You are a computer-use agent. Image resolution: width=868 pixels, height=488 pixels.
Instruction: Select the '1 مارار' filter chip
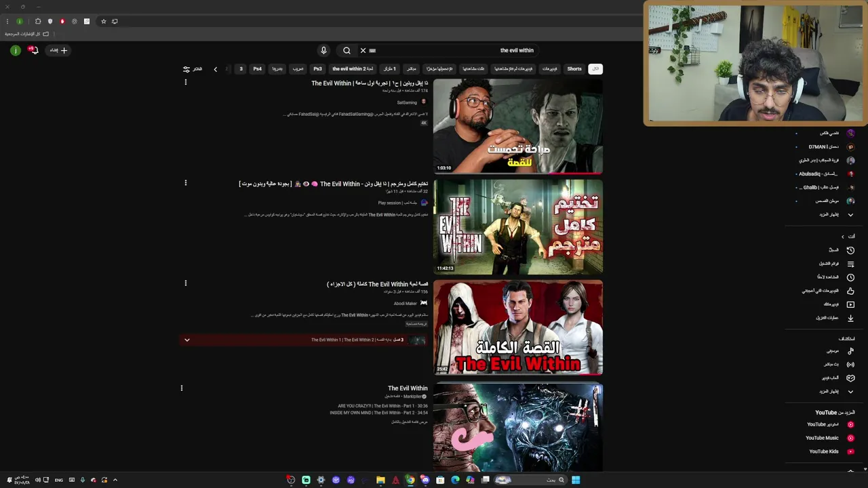click(389, 69)
